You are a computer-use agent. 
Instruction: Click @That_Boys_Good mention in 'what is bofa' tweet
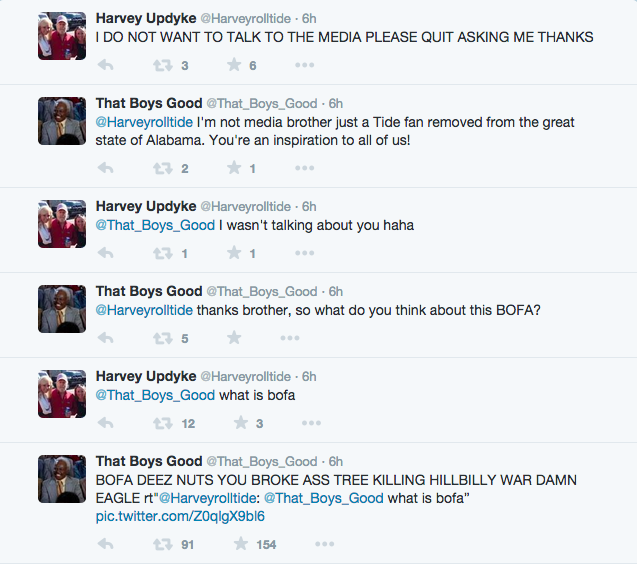coord(155,395)
